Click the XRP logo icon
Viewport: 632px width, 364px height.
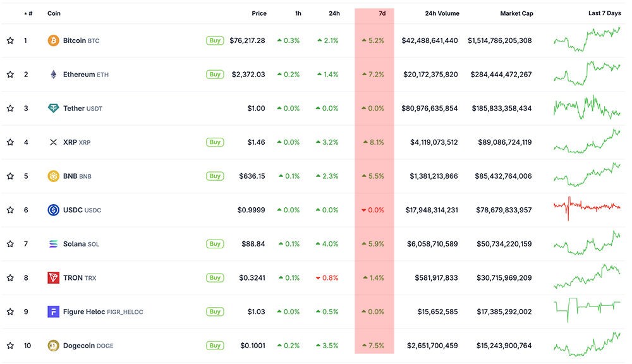tap(53, 142)
